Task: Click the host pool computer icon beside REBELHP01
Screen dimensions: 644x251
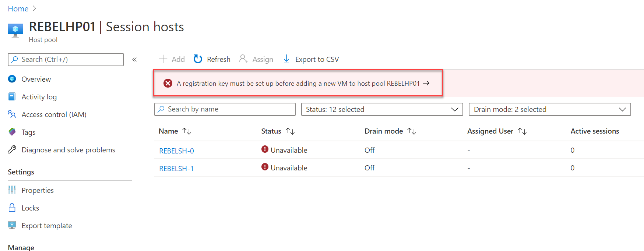Action: 15,31
